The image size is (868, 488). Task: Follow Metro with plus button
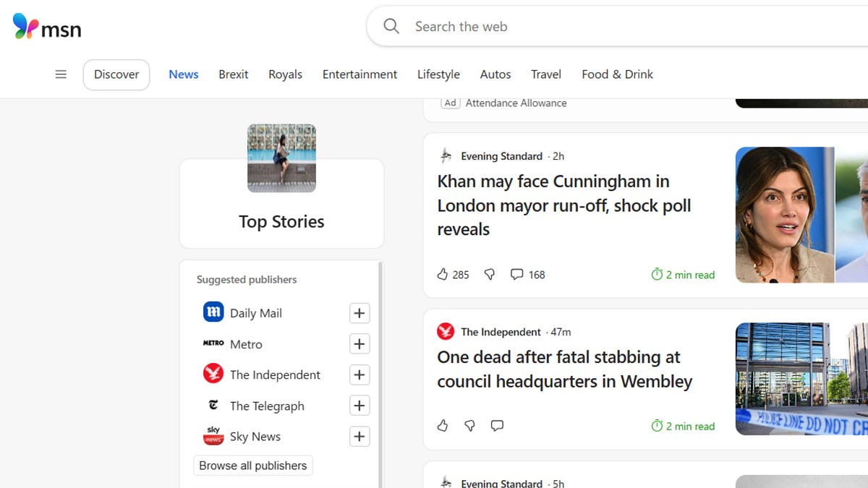[359, 344]
